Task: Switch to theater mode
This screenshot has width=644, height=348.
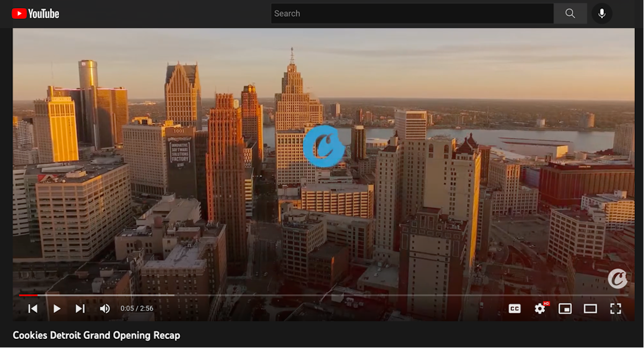Action: click(590, 308)
